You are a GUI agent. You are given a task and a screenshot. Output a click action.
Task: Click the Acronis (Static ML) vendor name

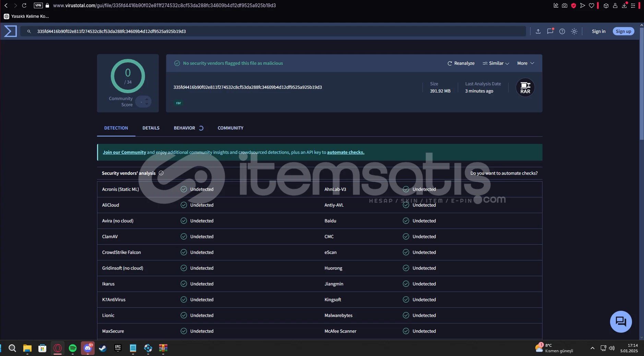120,189
